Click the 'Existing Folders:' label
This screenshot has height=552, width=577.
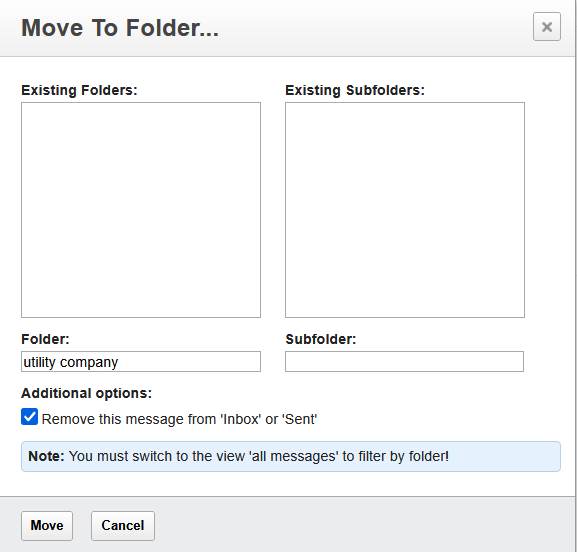click(x=79, y=90)
